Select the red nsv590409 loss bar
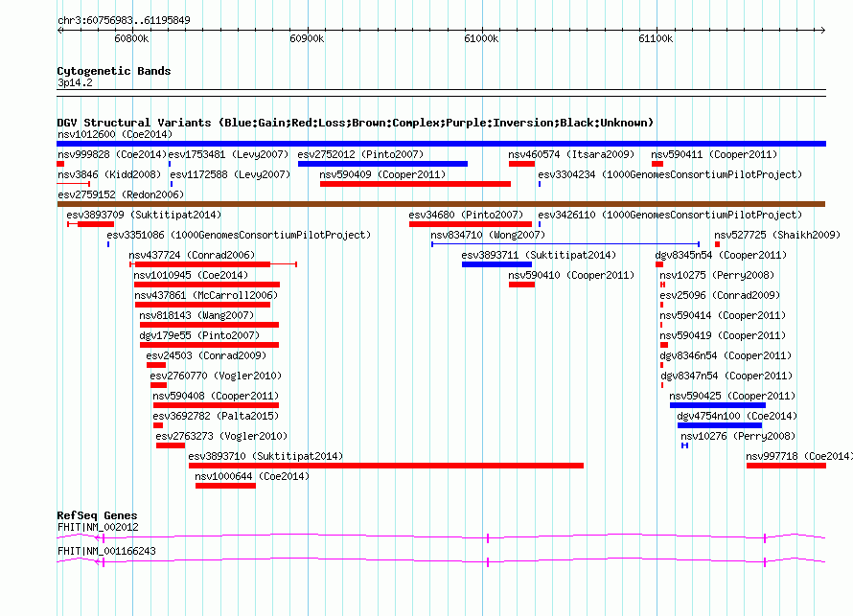 (x=415, y=184)
